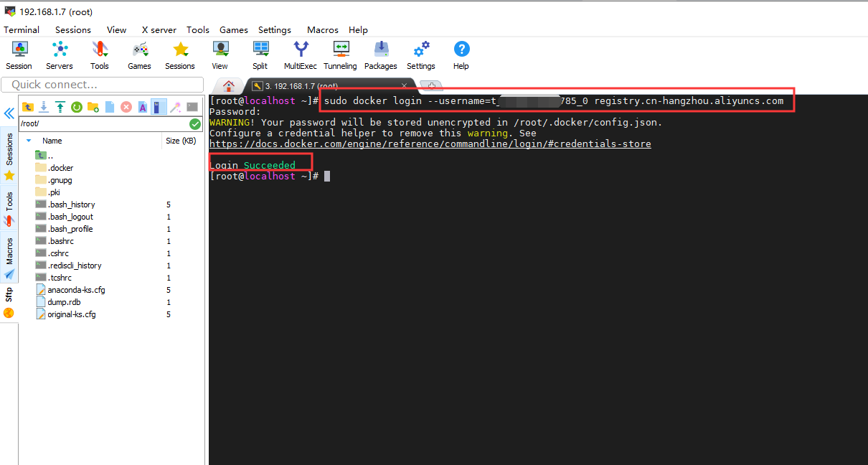Refresh the SFTP folder listing
The width and height of the screenshot is (868, 465).
pyautogui.click(x=77, y=107)
